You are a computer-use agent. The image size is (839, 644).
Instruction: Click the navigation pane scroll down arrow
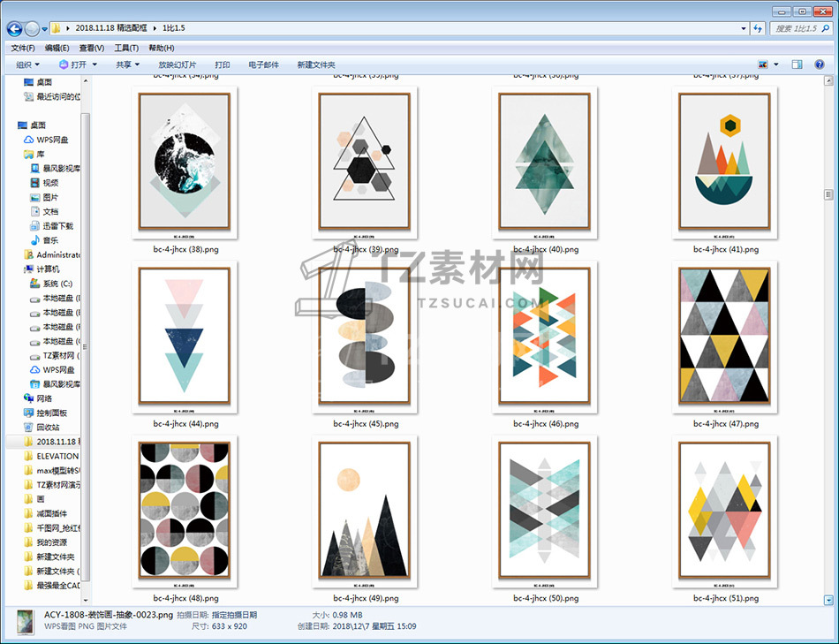[86, 600]
